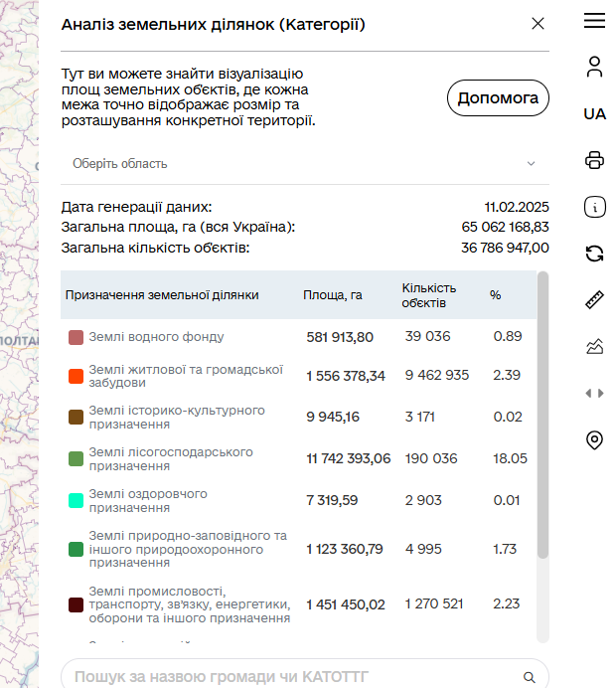
Task: Click the area value 1 123 360,79
Action: (345, 549)
